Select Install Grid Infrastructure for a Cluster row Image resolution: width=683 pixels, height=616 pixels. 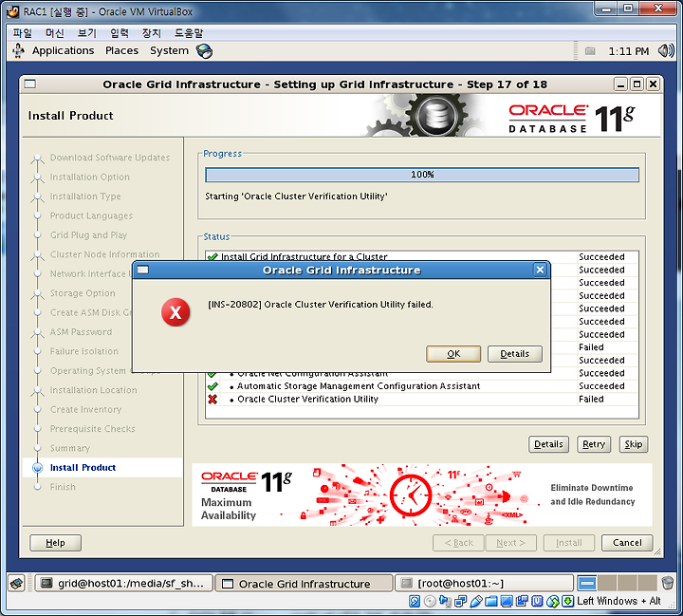pos(421,257)
